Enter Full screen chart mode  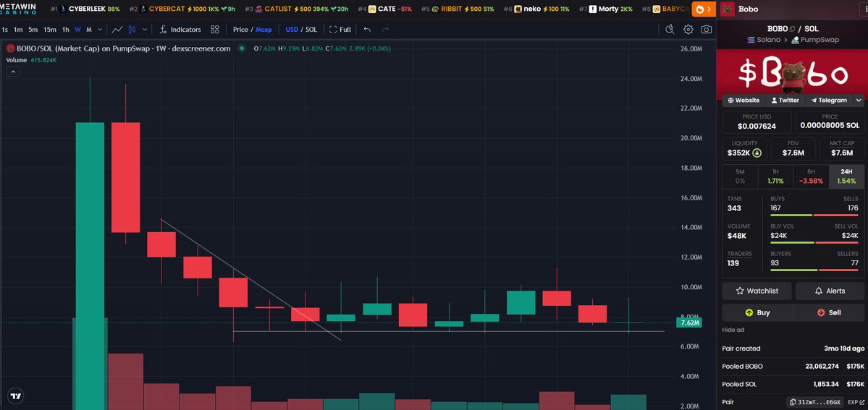click(340, 30)
